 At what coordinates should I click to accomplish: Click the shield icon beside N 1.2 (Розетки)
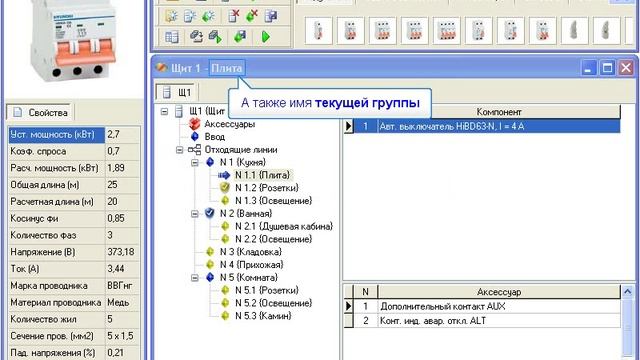(x=225, y=188)
